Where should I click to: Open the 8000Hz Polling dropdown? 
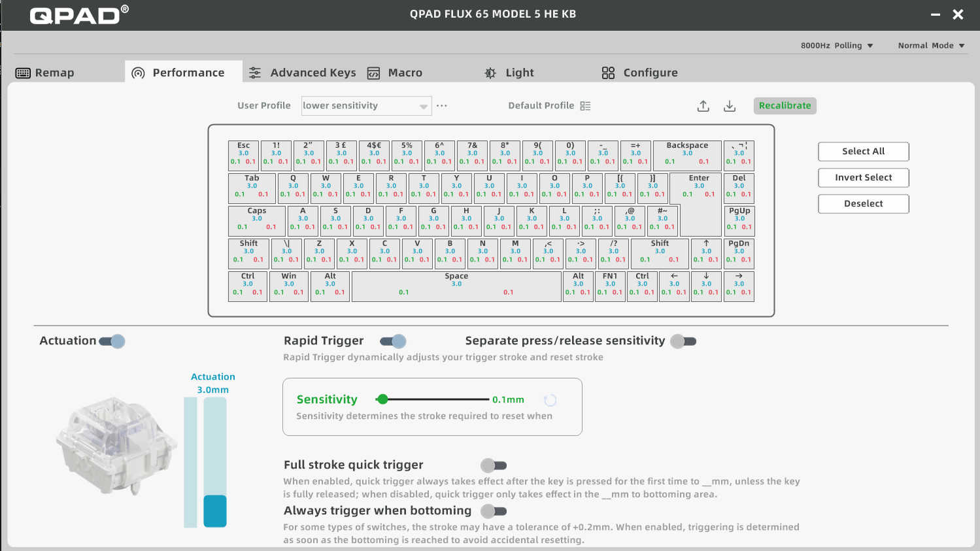pyautogui.click(x=837, y=46)
